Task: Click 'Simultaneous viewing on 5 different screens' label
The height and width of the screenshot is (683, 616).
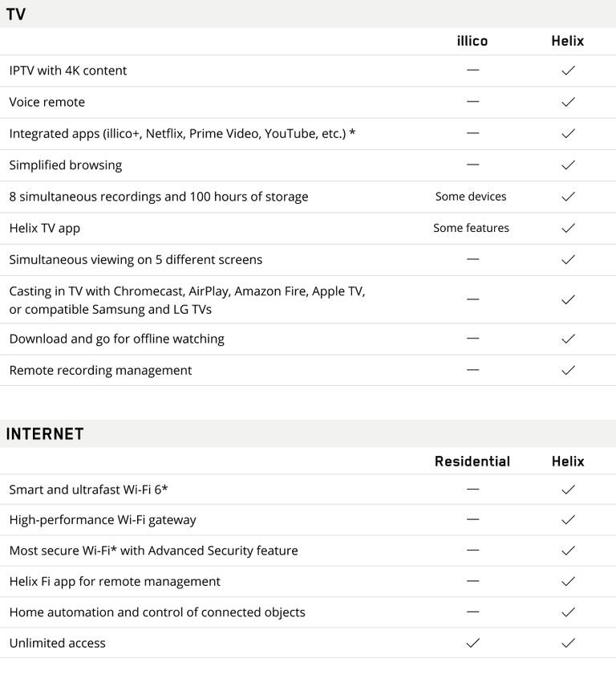Action: (136, 259)
